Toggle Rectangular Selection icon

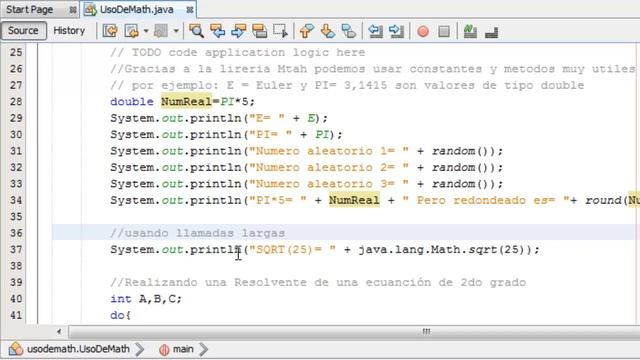(281, 31)
